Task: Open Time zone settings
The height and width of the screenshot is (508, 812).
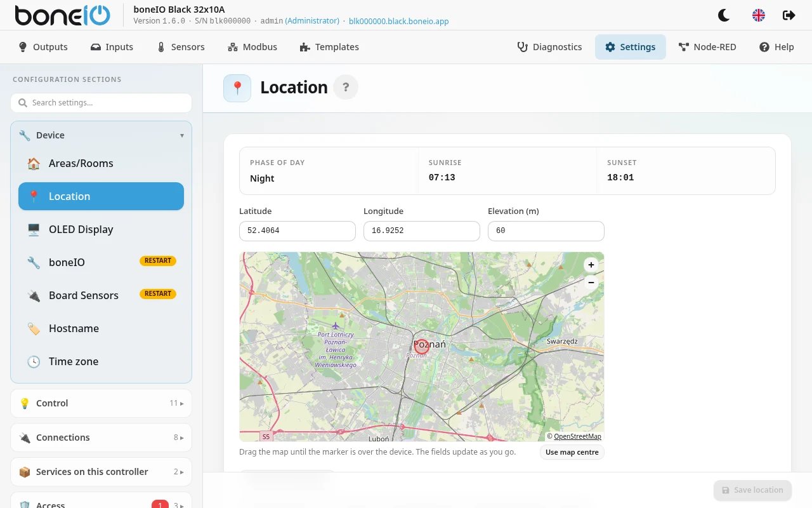Action: coord(101,361)
